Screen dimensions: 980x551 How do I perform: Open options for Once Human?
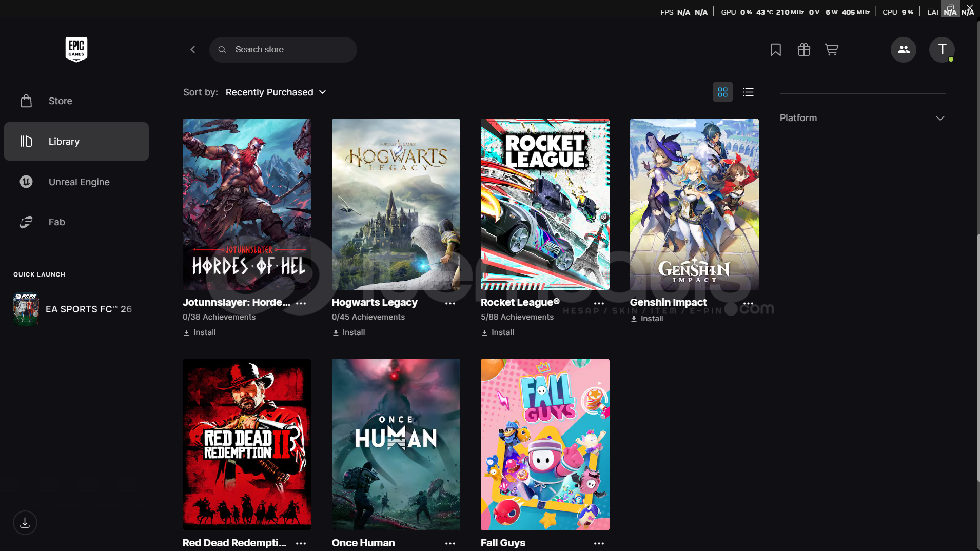(450, 543)
